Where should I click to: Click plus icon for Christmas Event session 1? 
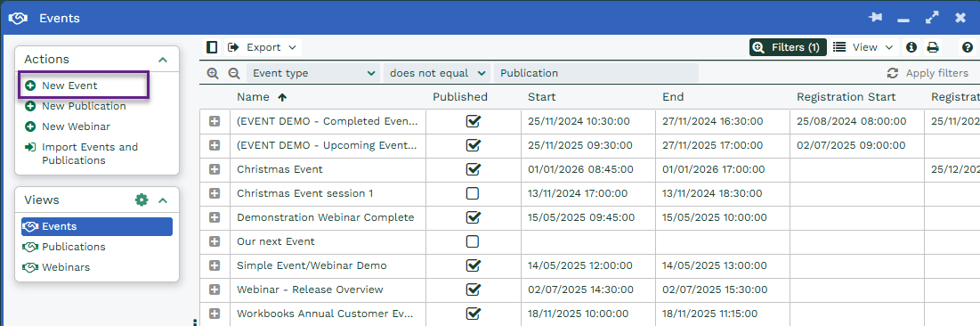coord(215,193)
